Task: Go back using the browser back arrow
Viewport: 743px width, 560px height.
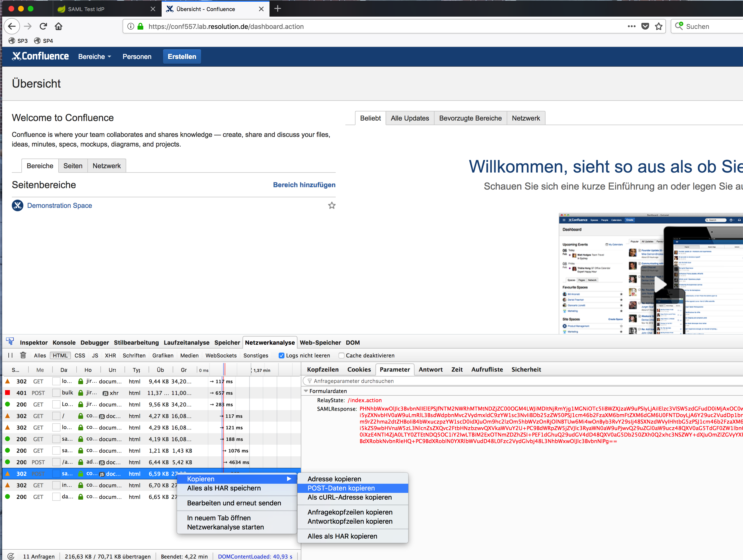Action: [12, 26]
